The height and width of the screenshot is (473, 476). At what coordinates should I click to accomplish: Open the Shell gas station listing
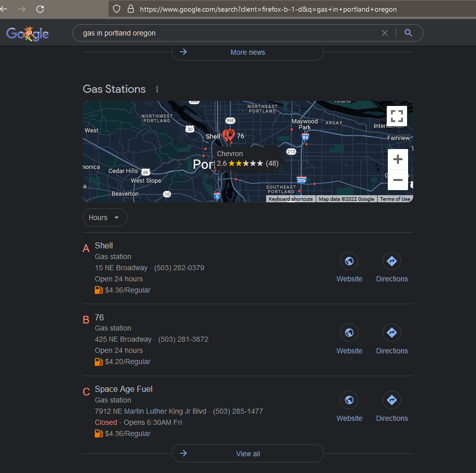[x=104, y=245]
